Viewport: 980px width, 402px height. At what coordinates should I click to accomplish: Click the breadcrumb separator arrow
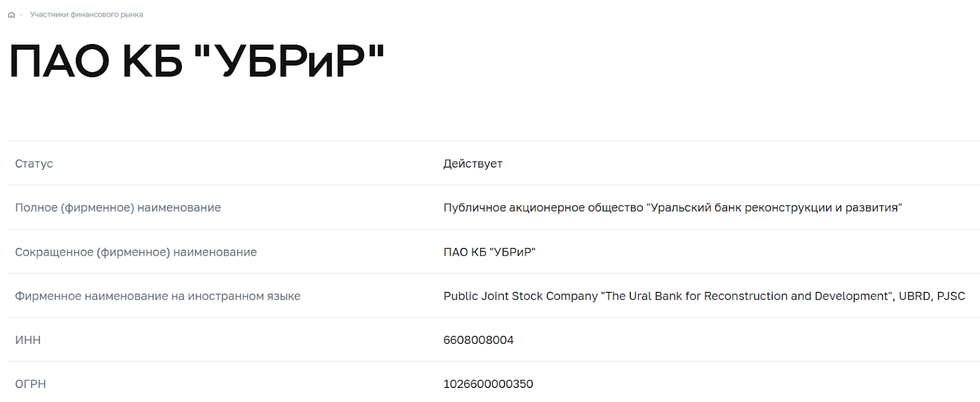coord(21,15)
